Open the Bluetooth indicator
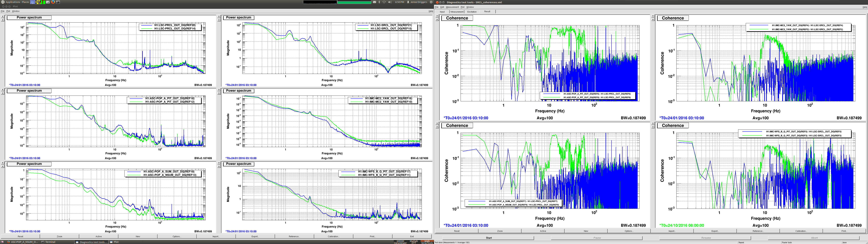The width and height of the screenshot is (868, 244). [x=379, y=2]
